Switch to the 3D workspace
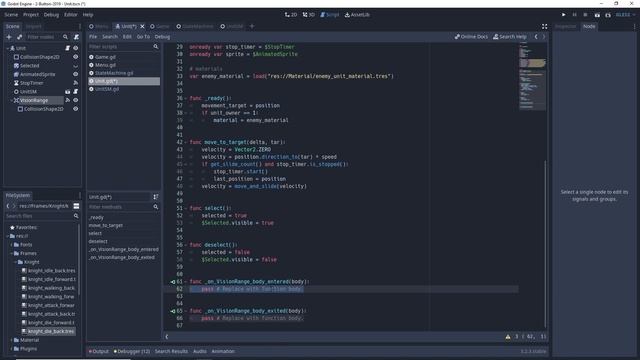The image size is (640, 360). pos(309,15)
